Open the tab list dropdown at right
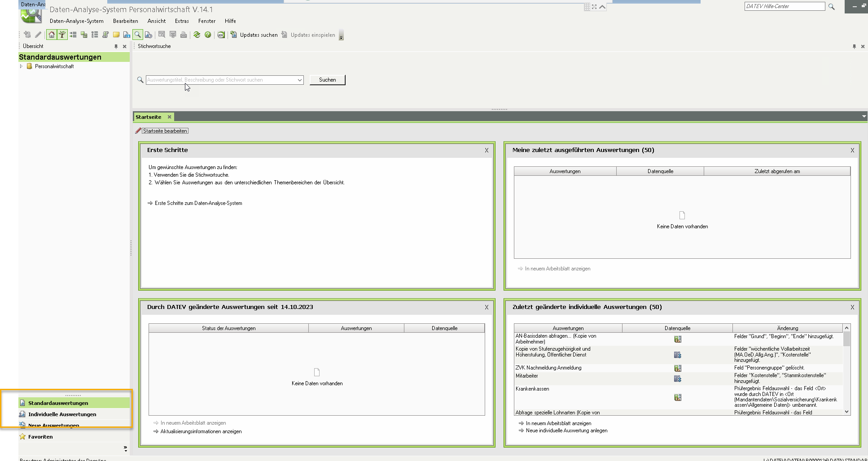Screen dimensions: 868x461 864,117
